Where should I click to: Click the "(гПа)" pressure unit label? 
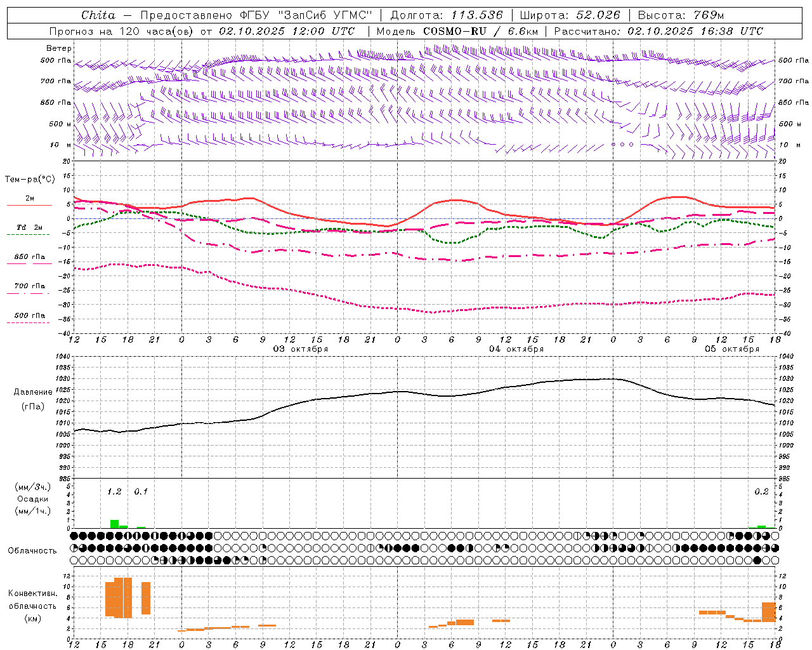click(x=33, y=407)
